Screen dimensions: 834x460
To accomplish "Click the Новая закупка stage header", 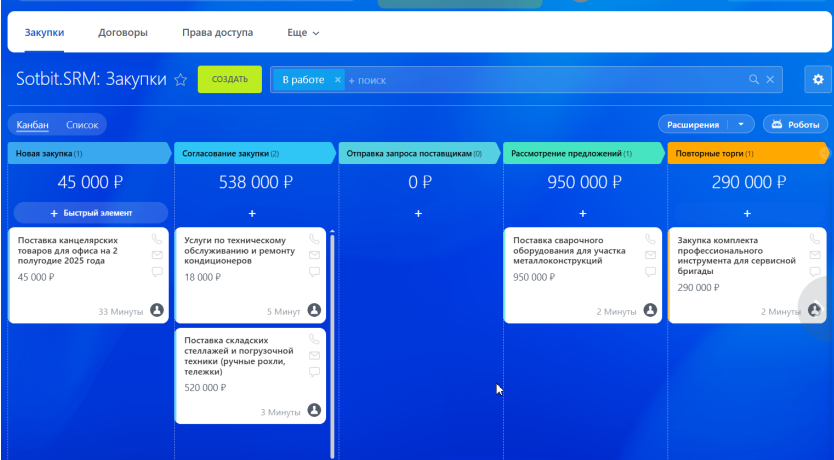I will click(90, 153).
